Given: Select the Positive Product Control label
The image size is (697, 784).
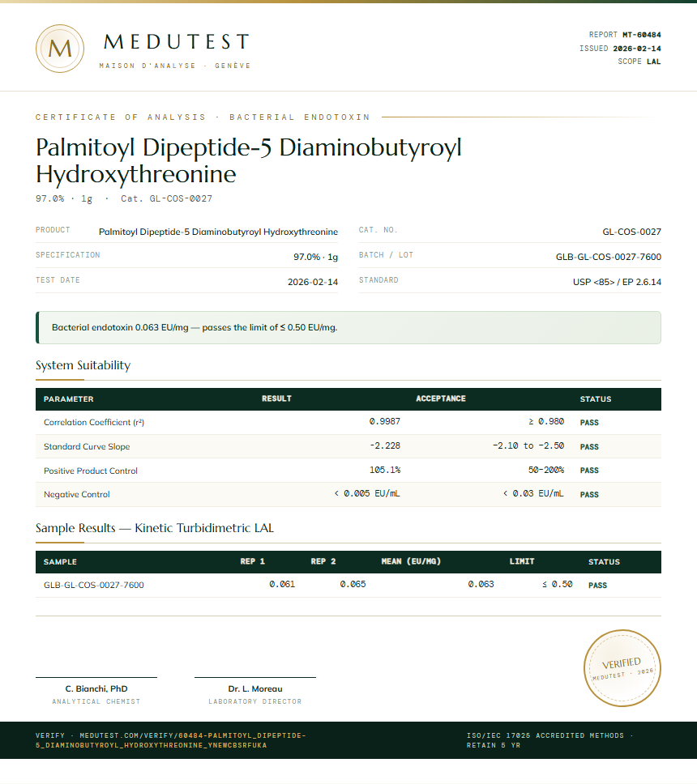Looking at the screenshot, I should click(91, 471).
